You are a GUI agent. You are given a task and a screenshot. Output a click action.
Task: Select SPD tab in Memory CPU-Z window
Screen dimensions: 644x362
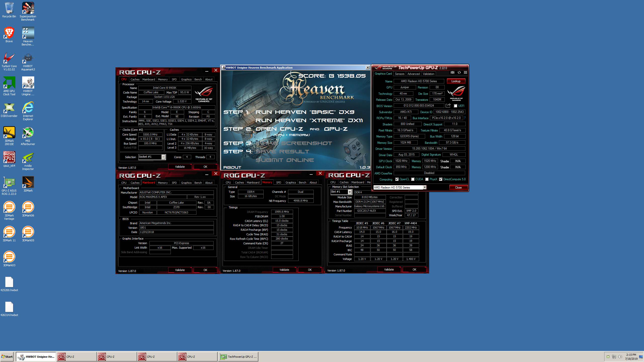(278, 183)
